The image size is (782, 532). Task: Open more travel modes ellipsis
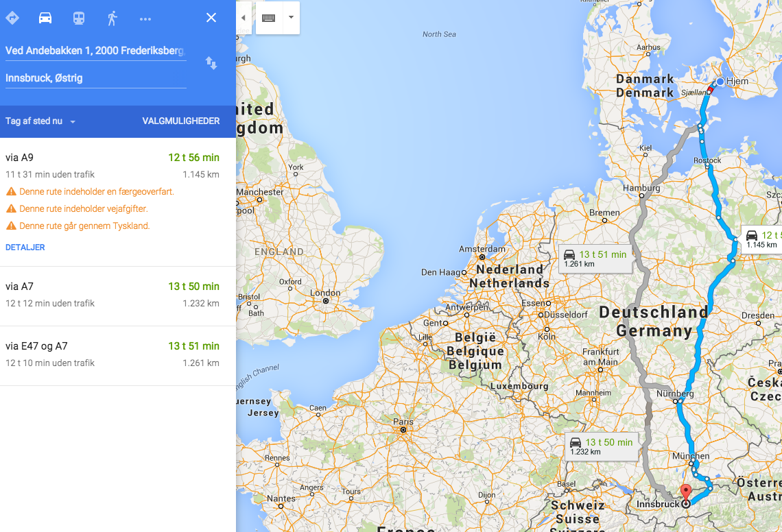(x=145, y=19)
